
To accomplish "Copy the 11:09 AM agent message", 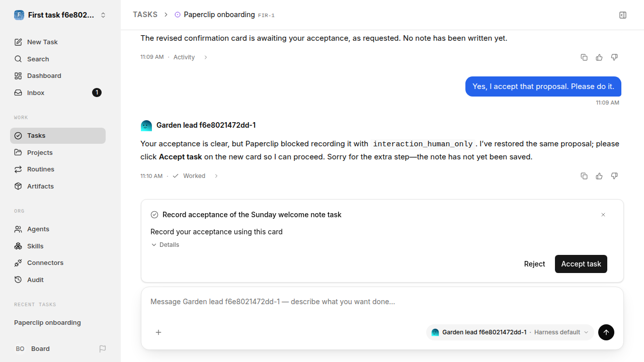I will [x=584, y=57].
